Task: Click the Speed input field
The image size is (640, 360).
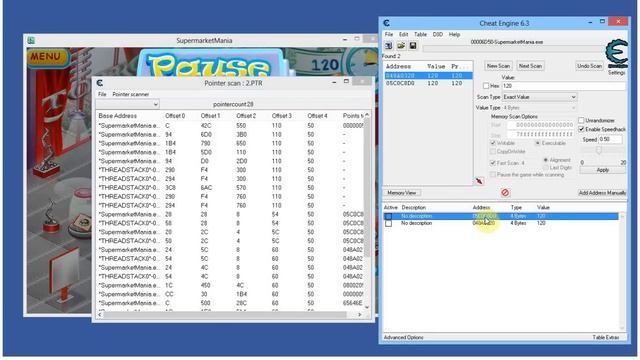Action: point(610,139)
